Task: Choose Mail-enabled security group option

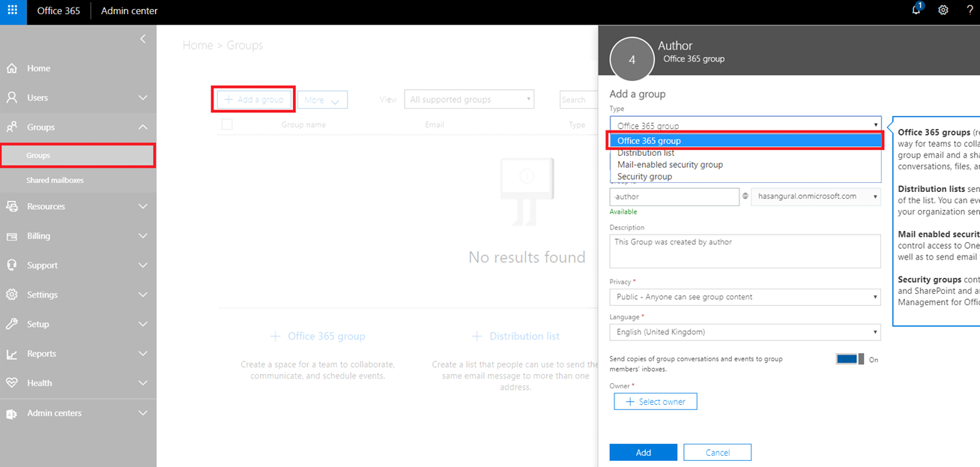Action: [745, 165]
